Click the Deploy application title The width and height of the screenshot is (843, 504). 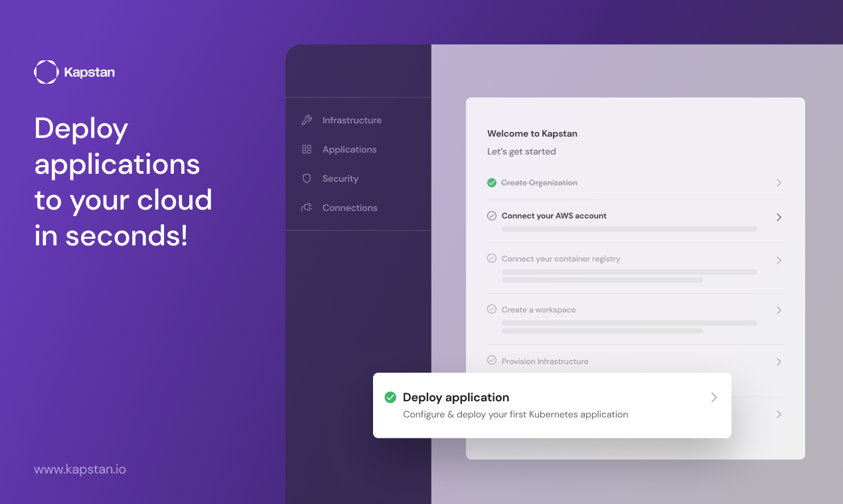[456, 397]
